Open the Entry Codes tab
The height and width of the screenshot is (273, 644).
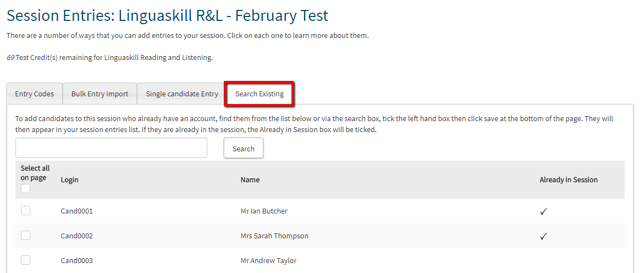(x=35, y=94)
